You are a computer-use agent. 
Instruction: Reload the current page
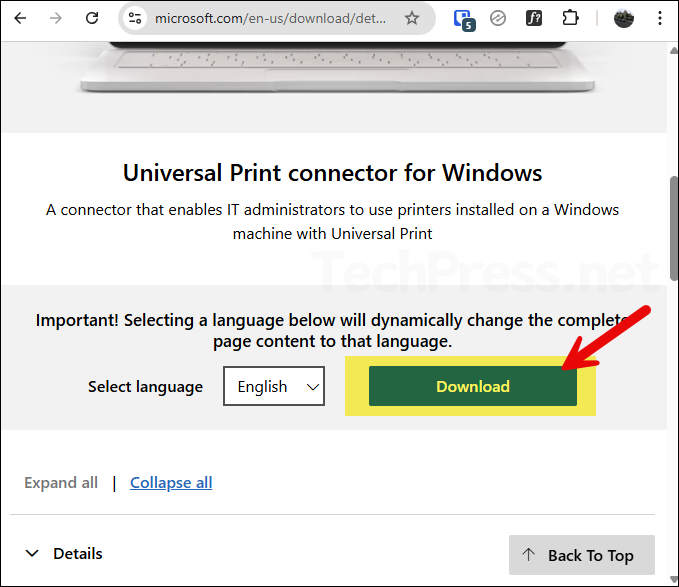92,18
